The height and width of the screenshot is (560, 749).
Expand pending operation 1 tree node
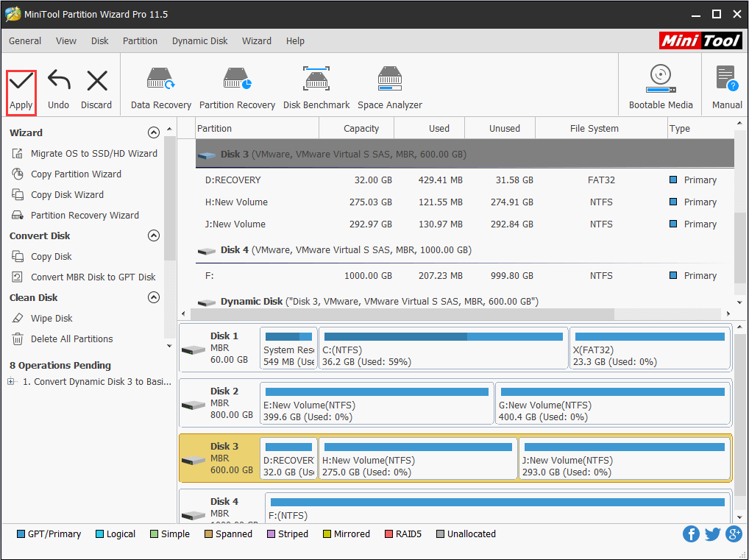pyautogui.click(x=11, y=381)
